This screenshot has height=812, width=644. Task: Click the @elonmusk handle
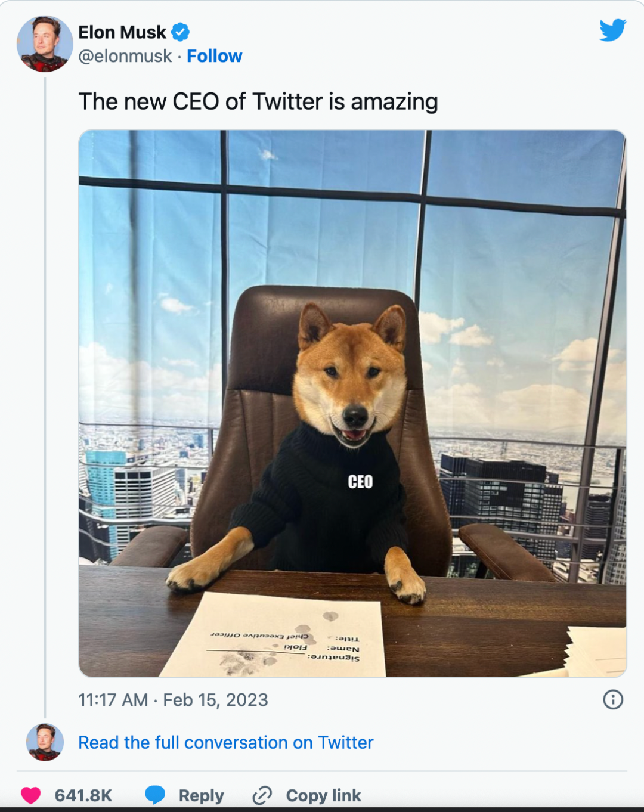(125, 56)
